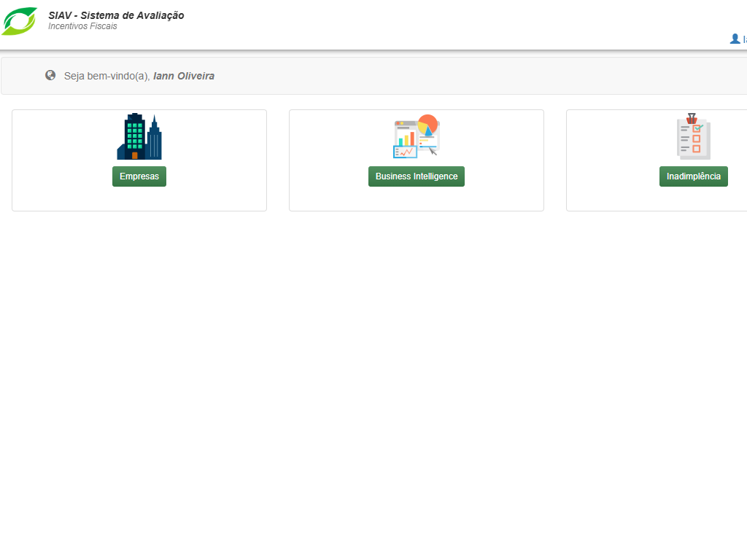Click the orange pie chart in BI icon
This screenshot has height=560, width=747.
click(x=428, y=124)
